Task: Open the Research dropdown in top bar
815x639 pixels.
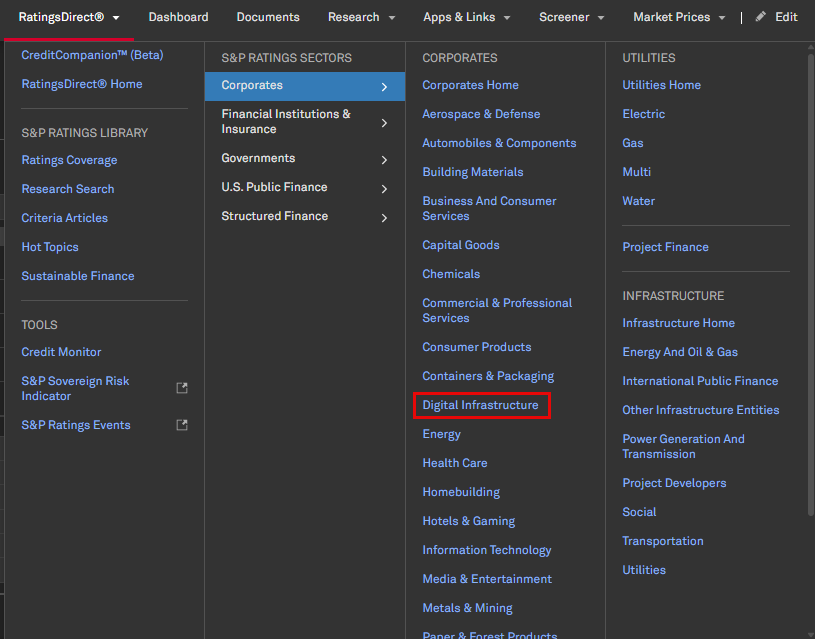Action: (361, 17)
